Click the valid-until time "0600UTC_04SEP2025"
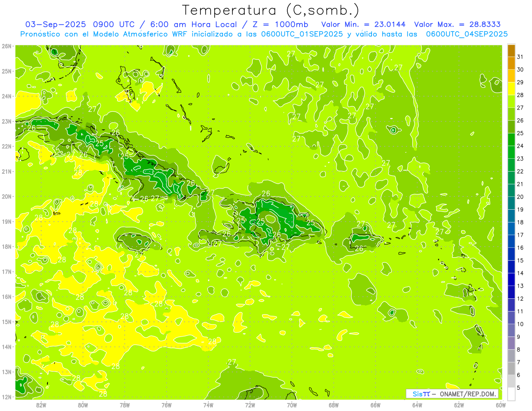 467,34
